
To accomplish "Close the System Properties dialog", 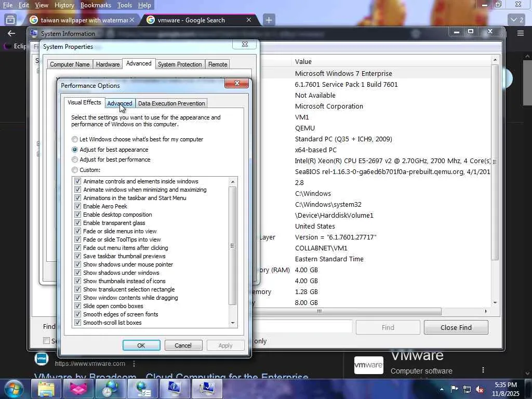I will [245, 45].
